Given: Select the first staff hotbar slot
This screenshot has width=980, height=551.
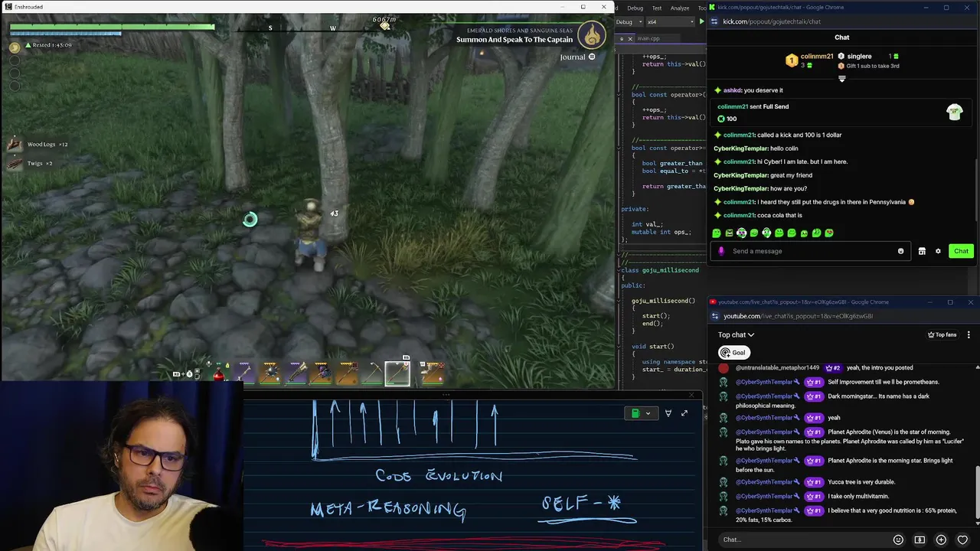Looking at the screenshot, I should click(x=245, y=373).
